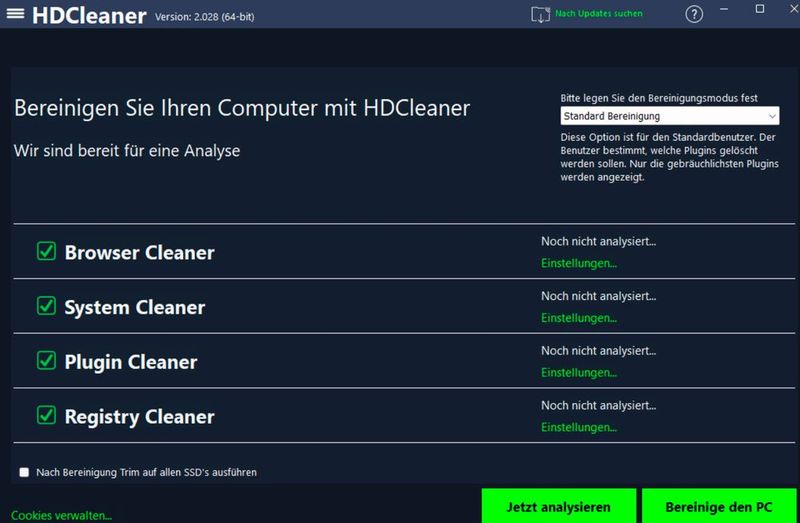Uncheck the Registry Cleaner checkbox
The height and width of the screenshot is (523, 800).
click(x=46, y=415)
